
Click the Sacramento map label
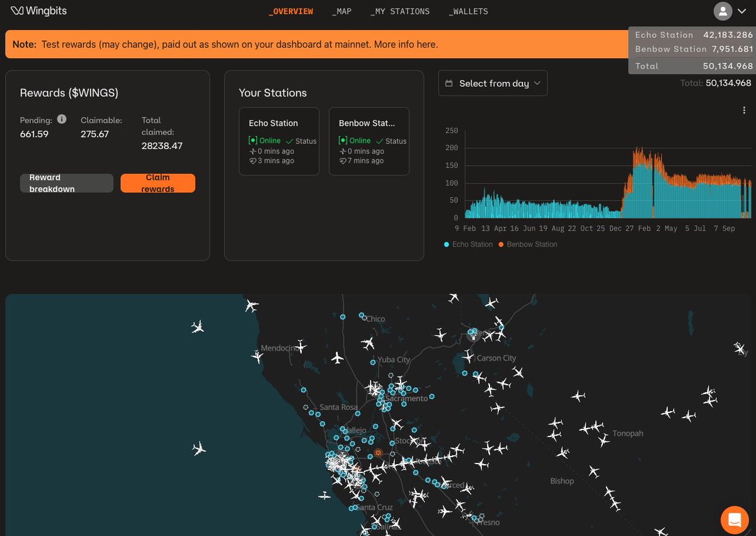click(x=408, y=398)
